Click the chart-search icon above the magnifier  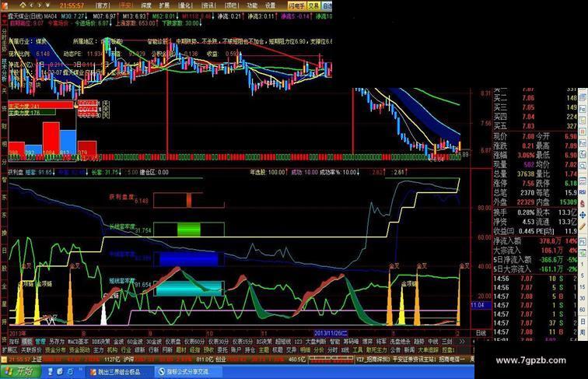click(x=583, y=154)
